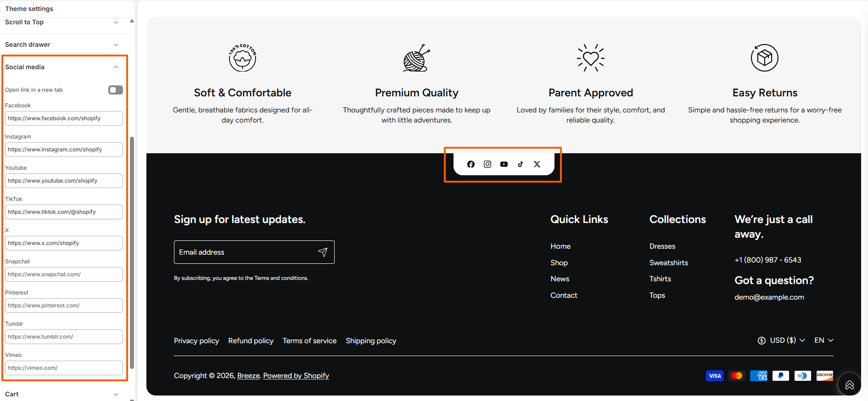Click the Mastercard payment icon

(x=737, y=376)
